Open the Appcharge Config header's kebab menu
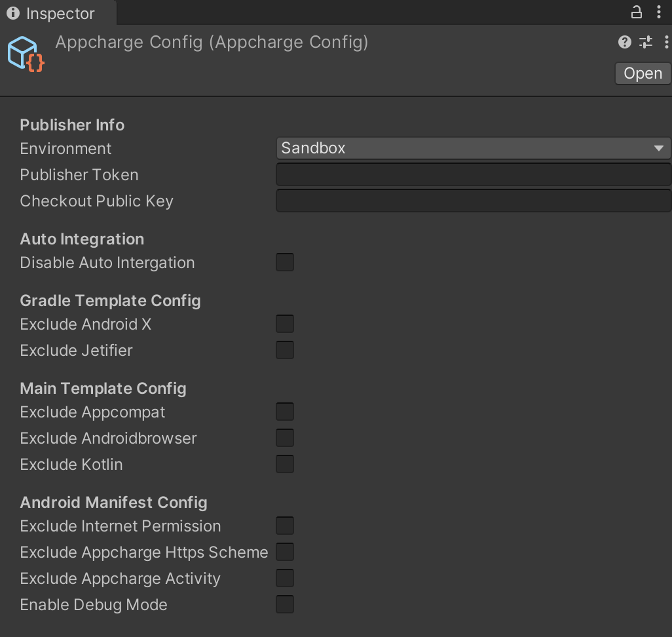This screenshot has height=637, width=672. (666, 42)
